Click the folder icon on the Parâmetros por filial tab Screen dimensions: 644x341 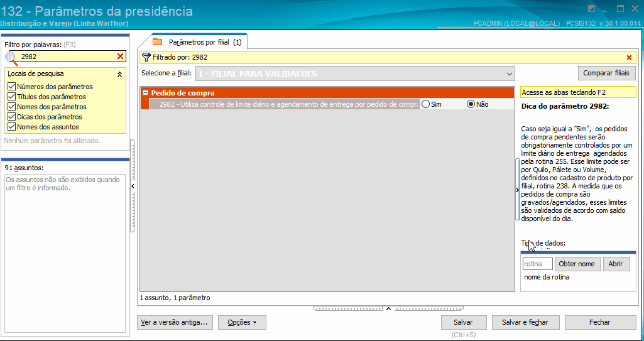pos(157,42)
